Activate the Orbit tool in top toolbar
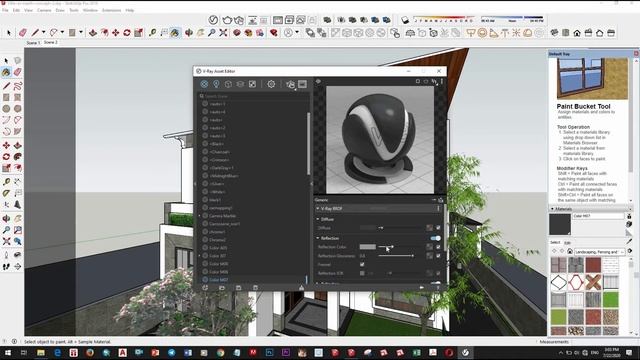This screenshot has height=360, width=640. point(189,33)
